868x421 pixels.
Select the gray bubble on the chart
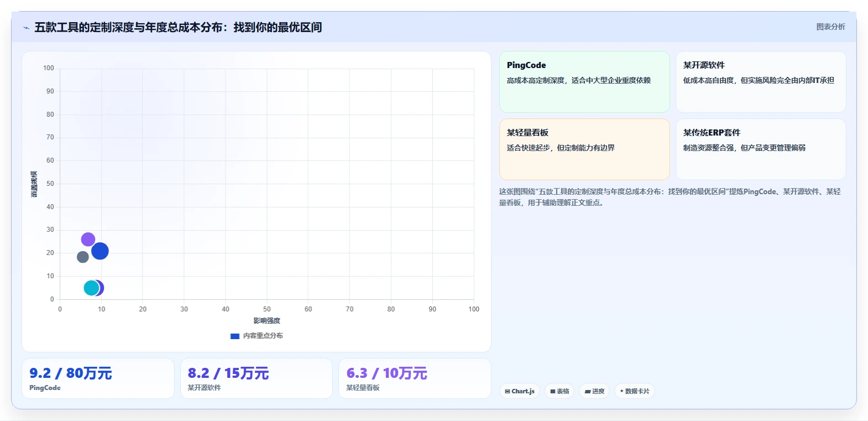(82, 257)
